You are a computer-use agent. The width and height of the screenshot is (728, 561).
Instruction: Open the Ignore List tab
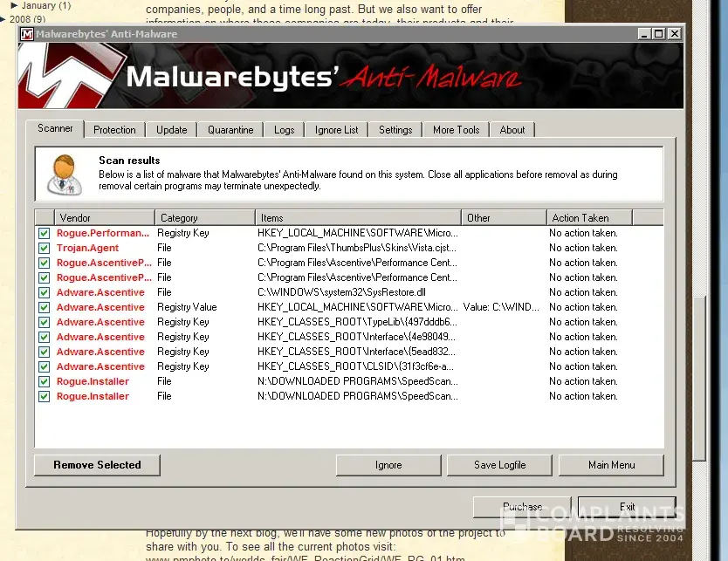(336, 130)
